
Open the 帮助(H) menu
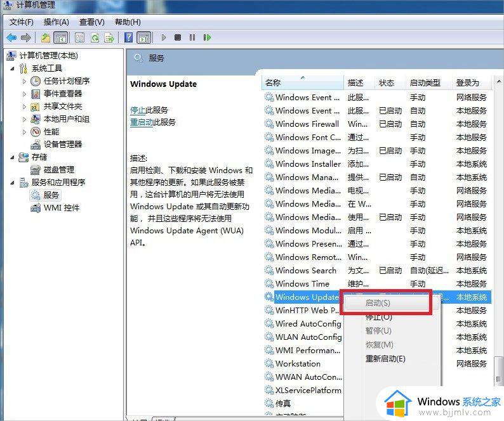(x=128, y=22)
